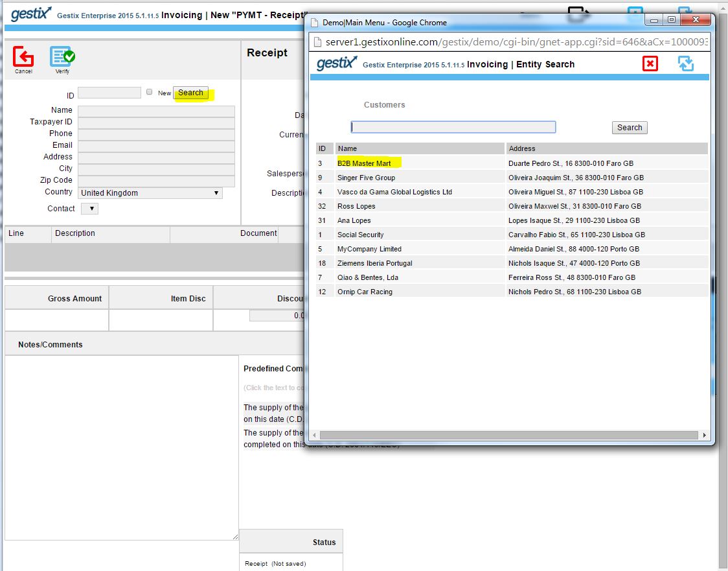This screenshot has height=571, width=728.
Task: Click the scrollbar right arrow in popup
Action: 704,435
